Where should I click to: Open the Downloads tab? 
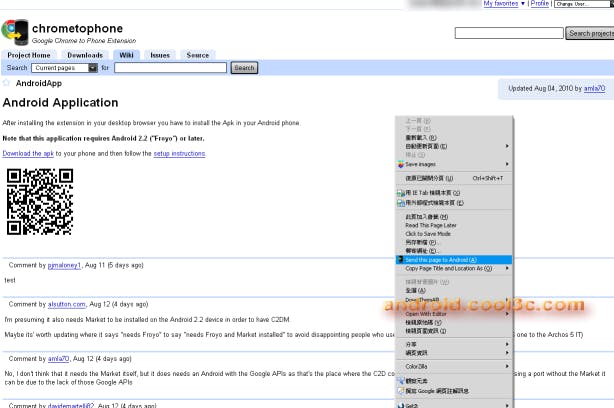pyautogui.click(x=85, y=55)
